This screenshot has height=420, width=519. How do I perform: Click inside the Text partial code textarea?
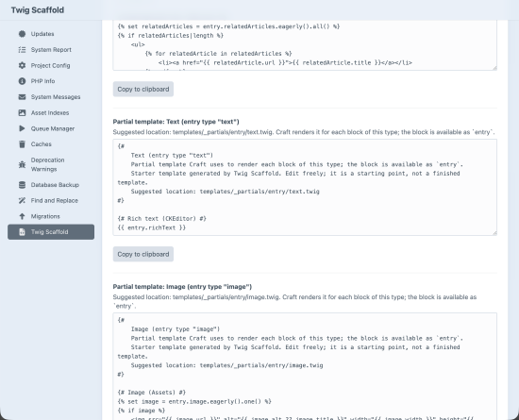pyautogui.click(x=305, y=187)
